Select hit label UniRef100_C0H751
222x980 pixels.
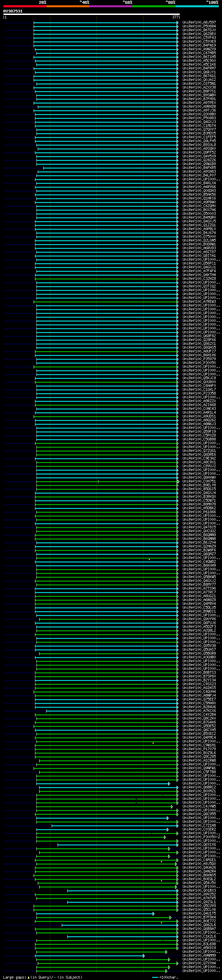[199, 481]
